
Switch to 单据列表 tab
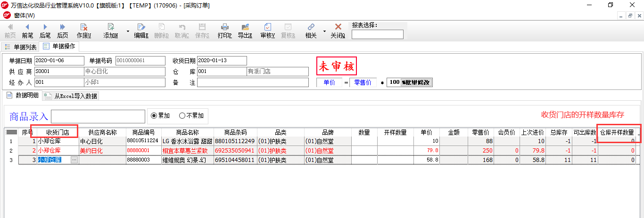click(21, 47)
